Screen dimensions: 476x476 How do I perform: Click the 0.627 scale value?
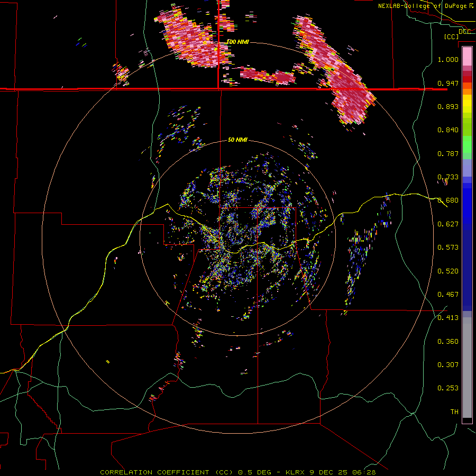tap(448, 224)
